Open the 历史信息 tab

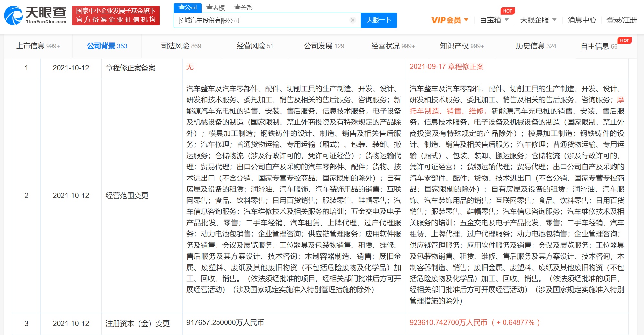pyautogui.click(x=536, y=46)
